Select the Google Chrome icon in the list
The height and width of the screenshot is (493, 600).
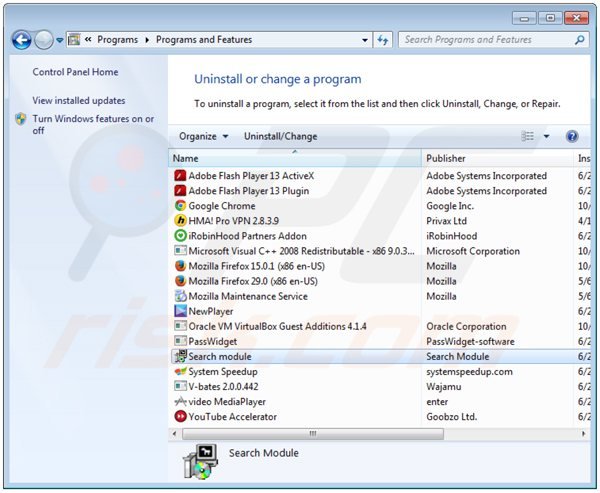coord(180,206)
